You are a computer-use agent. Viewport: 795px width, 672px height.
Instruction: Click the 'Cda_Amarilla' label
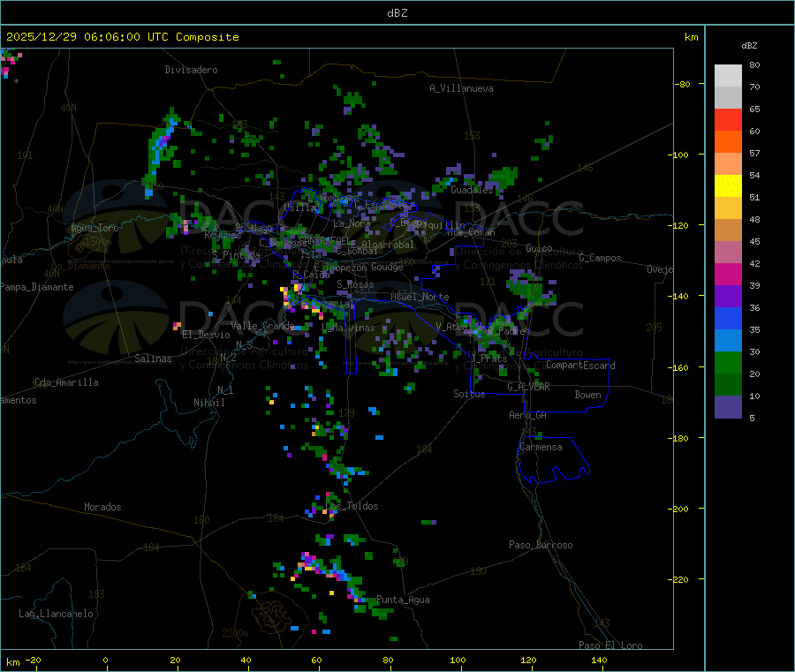point(66,382)
